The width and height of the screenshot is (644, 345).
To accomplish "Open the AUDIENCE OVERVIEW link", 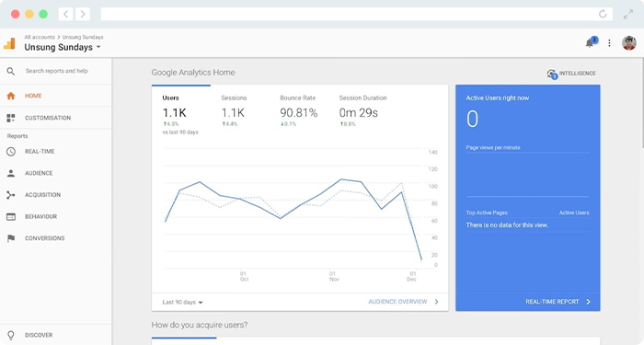I will pos(397,302).
